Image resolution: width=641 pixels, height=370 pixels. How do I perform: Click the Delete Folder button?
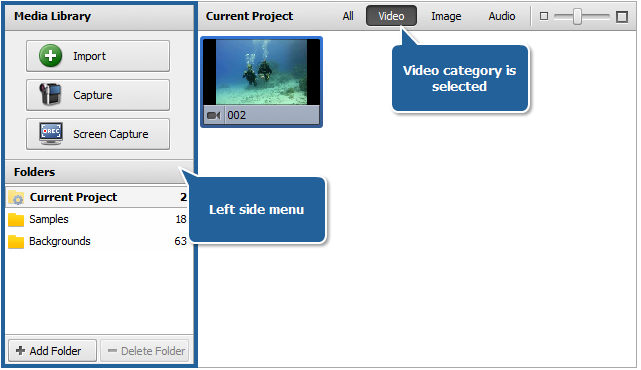tap(145, 351)
